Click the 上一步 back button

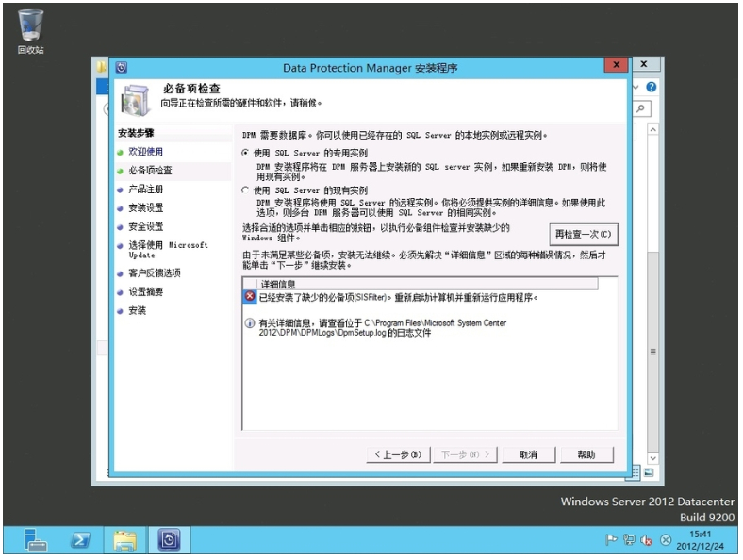(398, 454)
